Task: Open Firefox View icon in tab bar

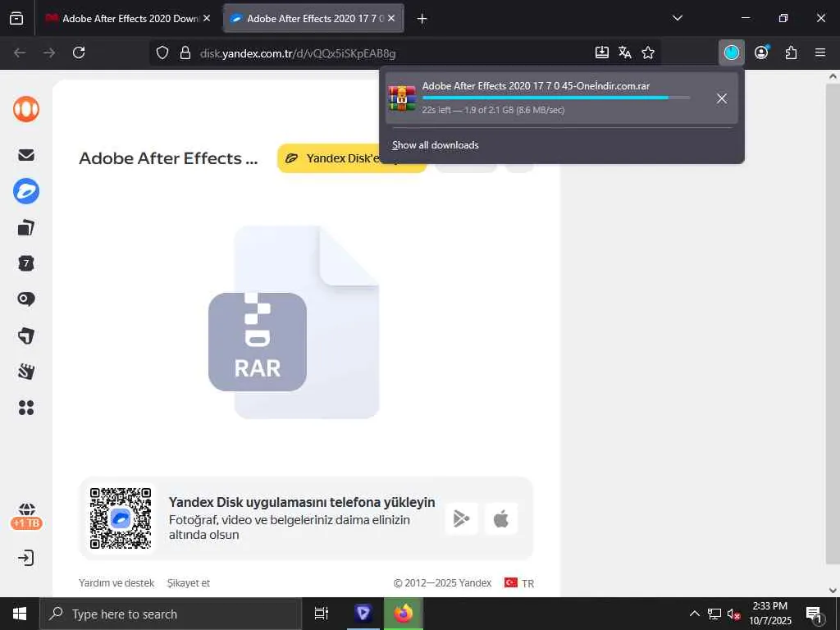Action: [16, 18]
